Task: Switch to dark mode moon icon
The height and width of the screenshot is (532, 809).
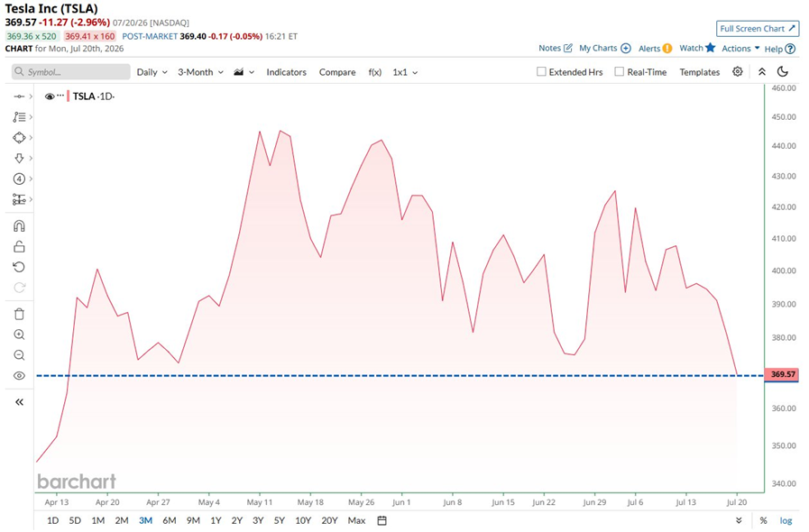Action: click(x=783, y=72)
